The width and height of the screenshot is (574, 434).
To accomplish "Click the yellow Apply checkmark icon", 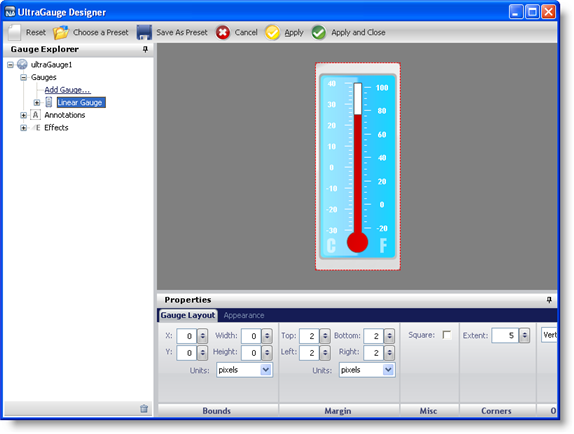I will 272,33.
